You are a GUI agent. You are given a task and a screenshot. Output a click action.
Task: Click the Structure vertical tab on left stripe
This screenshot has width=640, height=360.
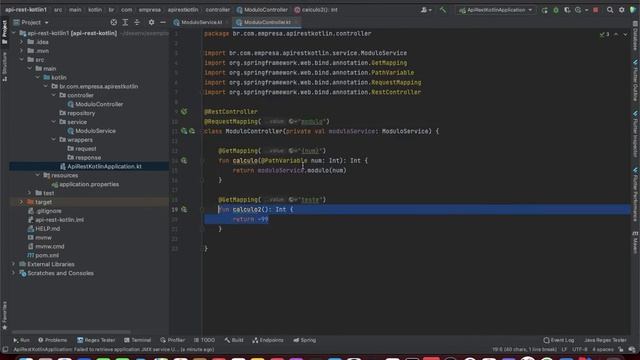(4, 67)
